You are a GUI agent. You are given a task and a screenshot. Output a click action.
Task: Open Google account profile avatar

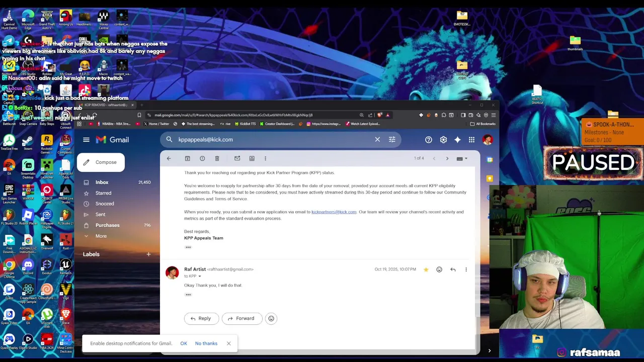(487, 140)
